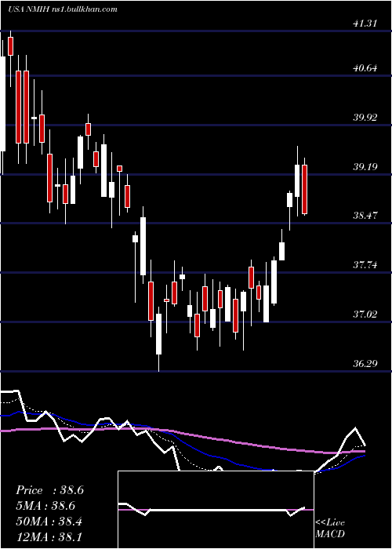Click inside the MACD inset chart box
The image size is (392, 549).
[x=216, y=510]
